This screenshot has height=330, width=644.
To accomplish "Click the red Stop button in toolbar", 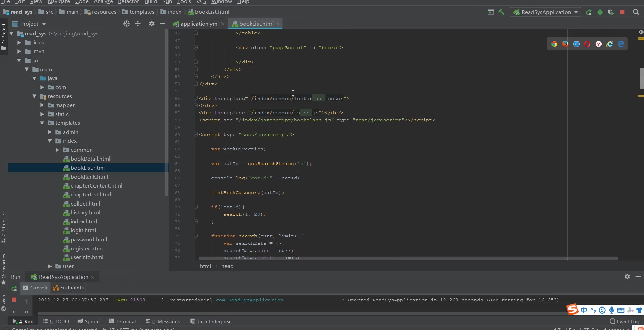I will (622, 12).
